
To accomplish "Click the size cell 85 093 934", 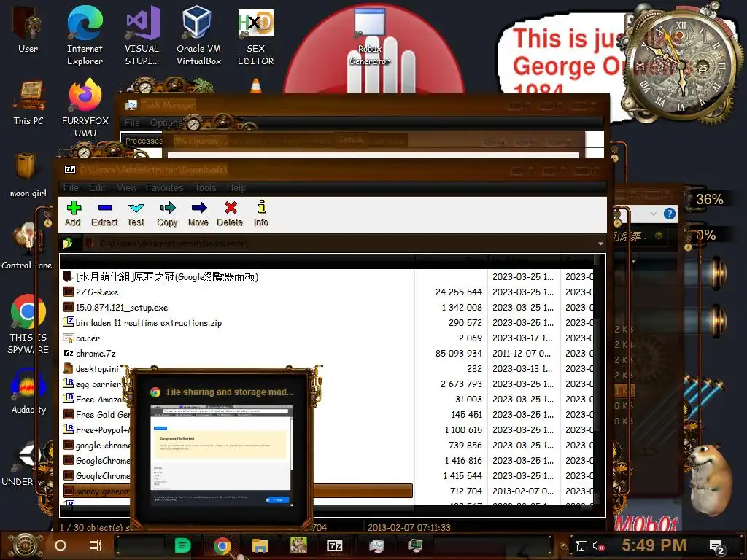I will (458, 354).
